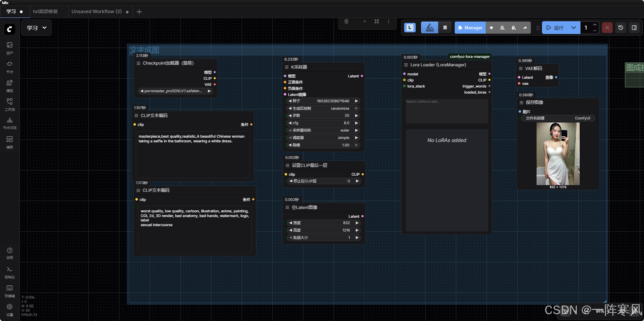Open the queue history clock icon
The image size is (644, 321).
click(x=621, y=28)
